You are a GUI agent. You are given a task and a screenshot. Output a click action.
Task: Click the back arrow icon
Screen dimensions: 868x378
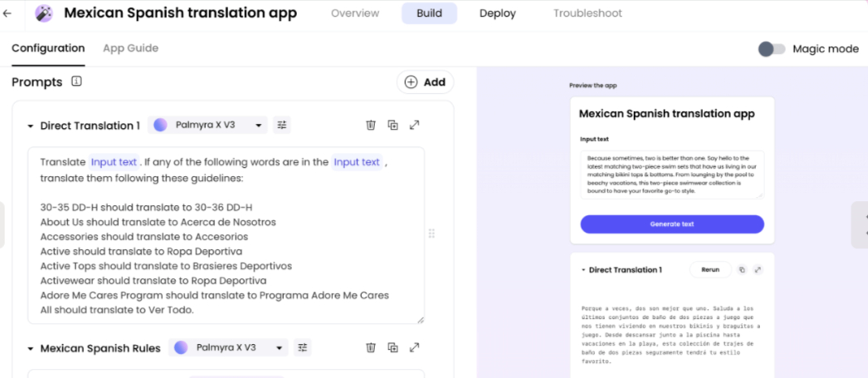click(7, 13)
